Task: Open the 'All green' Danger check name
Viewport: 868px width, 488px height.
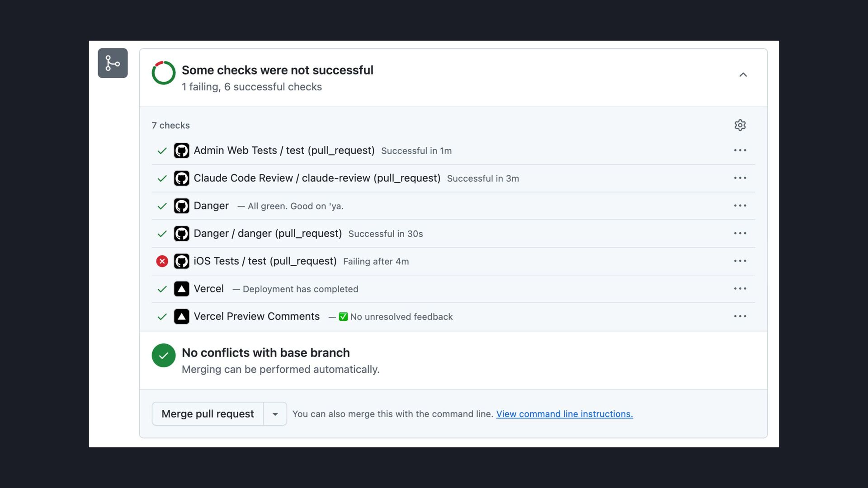Action: [x=211, y=206]
